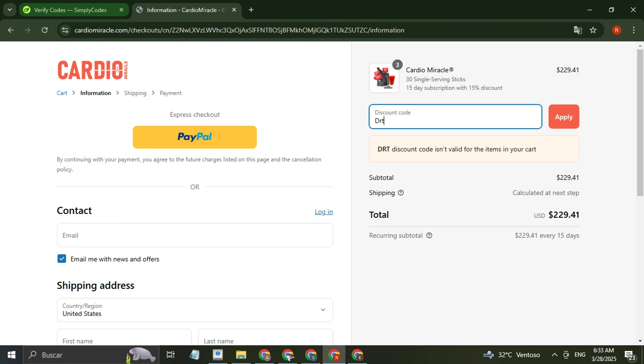Switch to Information - CardioMiracle tab
Viewport: 644px width, 364px height.
pos(186,10)
